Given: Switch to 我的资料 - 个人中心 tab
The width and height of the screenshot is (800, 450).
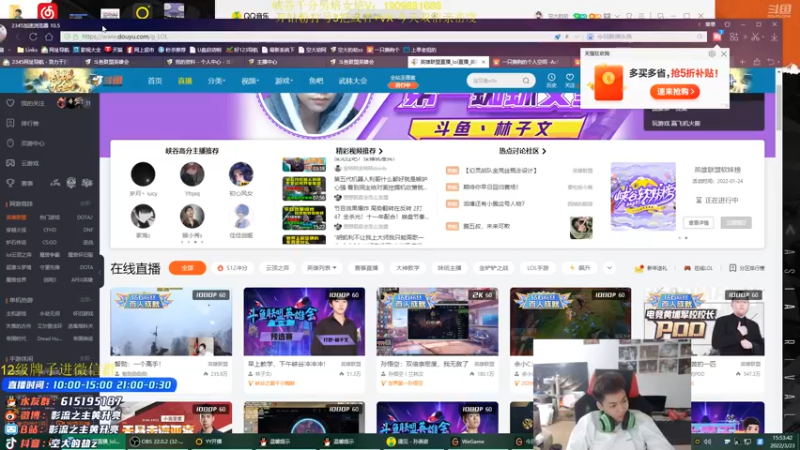Looking at the screenshot, I should point(200,62).
